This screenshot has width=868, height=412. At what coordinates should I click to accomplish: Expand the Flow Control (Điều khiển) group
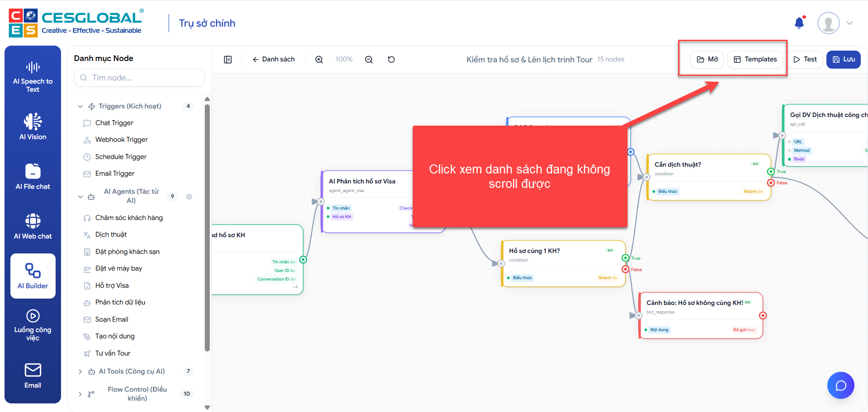pos(80,394)
